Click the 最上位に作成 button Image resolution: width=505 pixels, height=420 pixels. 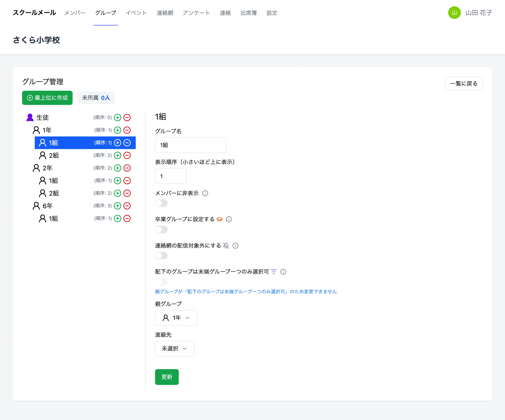pos(47,98)
